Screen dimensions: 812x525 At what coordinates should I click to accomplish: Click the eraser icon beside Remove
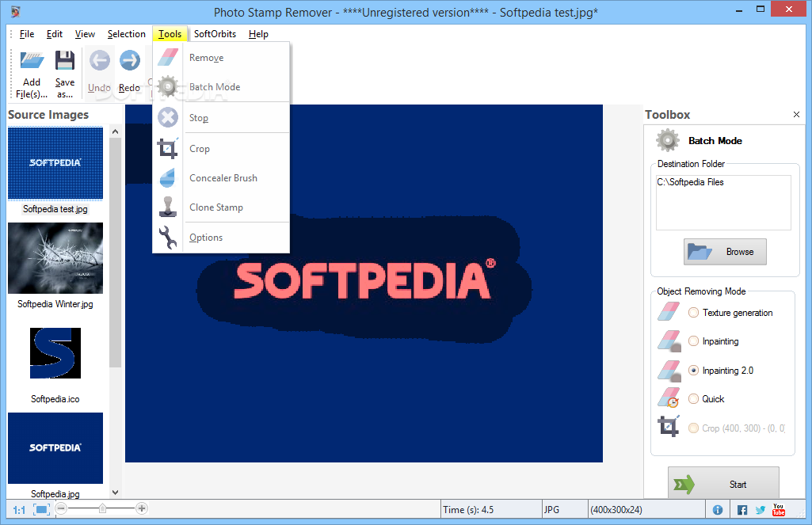pyautogui.click(x=168, y=57)
